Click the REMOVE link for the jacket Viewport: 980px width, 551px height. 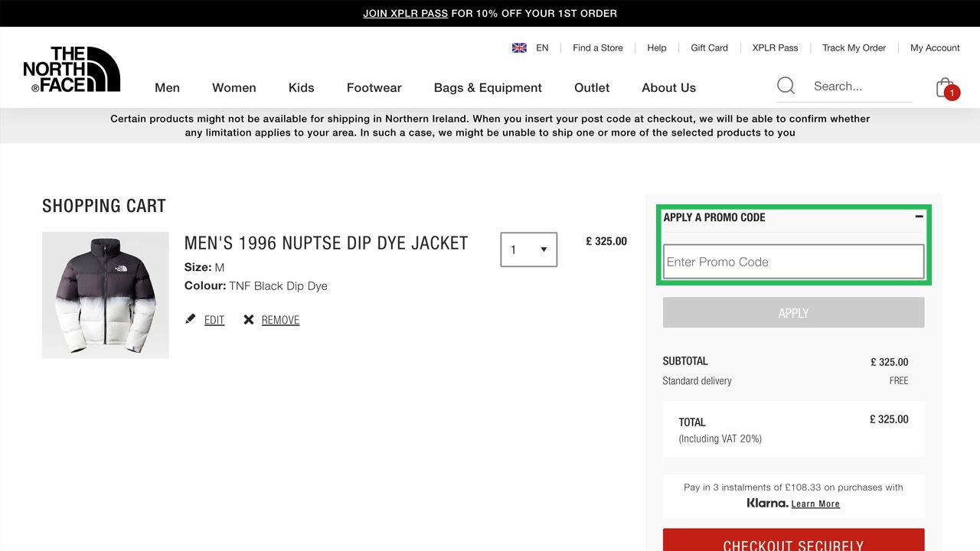pyautogui.click(x=280, y=320)
